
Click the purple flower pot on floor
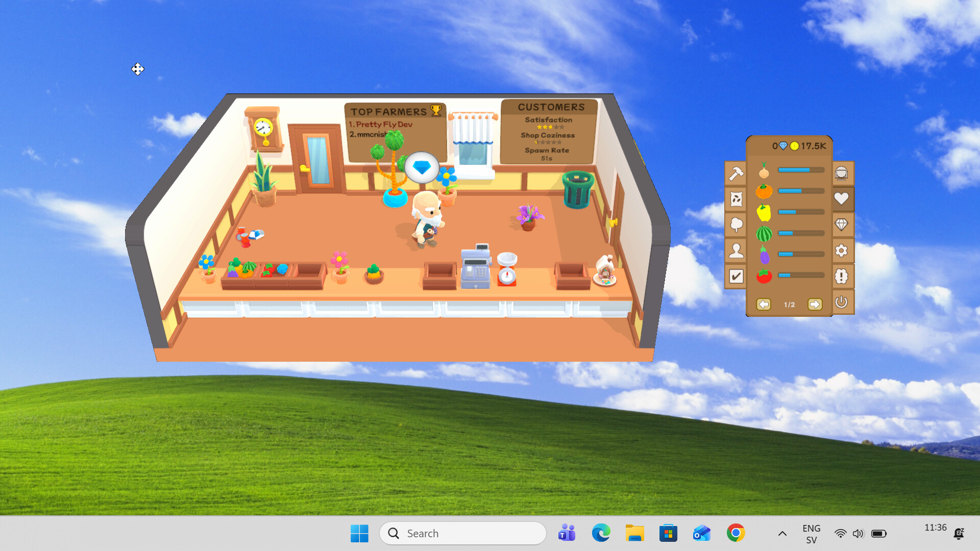click(529, 217)
